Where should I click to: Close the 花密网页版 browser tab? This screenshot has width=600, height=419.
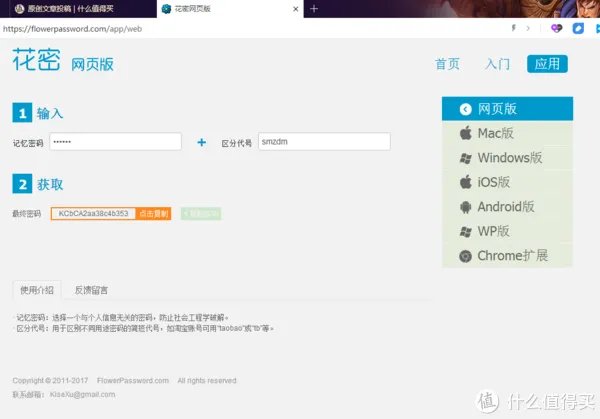tap(295, 9)
